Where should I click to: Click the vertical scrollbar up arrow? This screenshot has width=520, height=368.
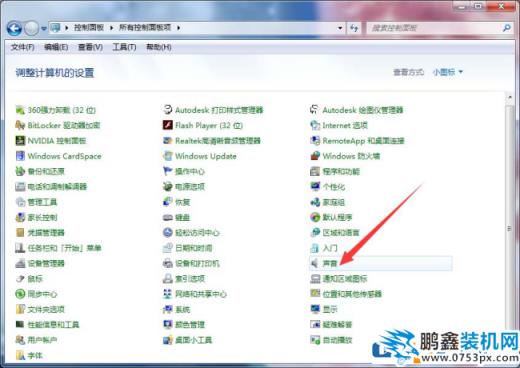[x=510, y=98]
